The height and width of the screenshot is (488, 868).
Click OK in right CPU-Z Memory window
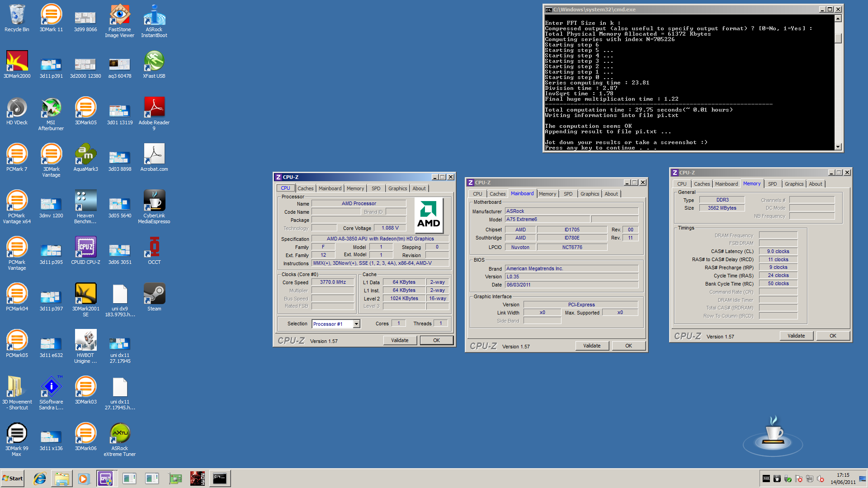[x=833, y=336]
